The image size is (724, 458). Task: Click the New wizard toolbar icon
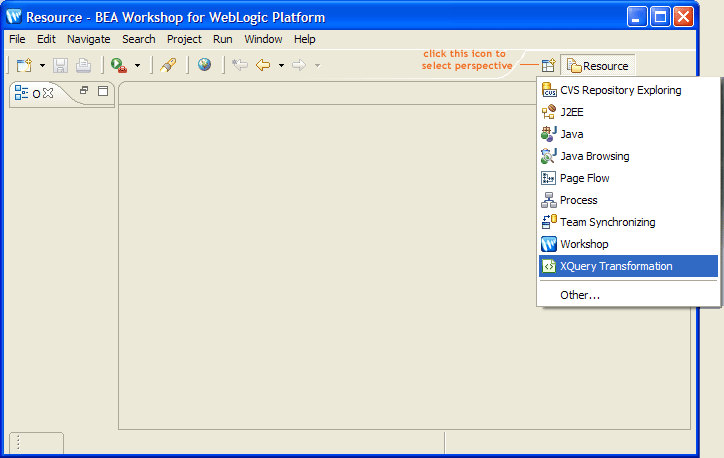[24, 65]
